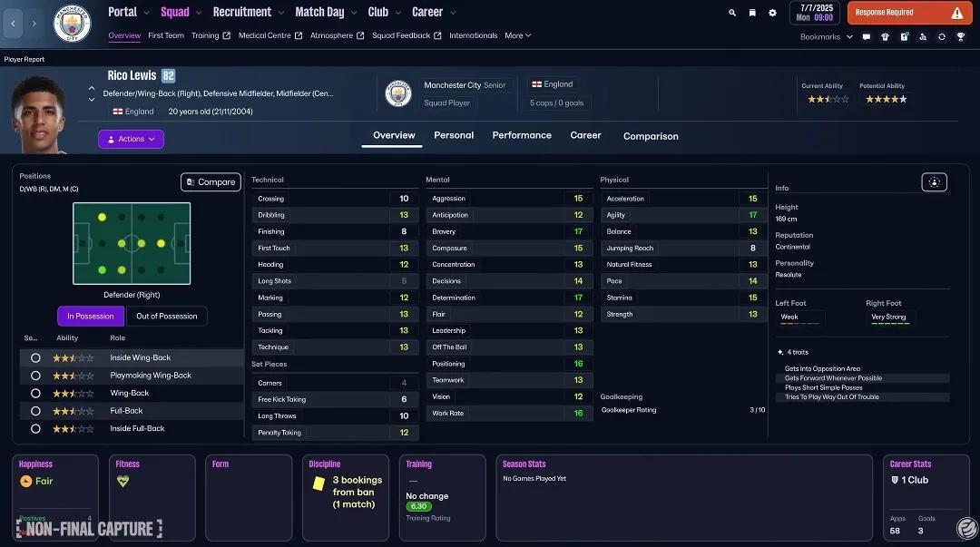980x547 pixels.
Task: Expand the Recruitment menu
Action: point(247,12)
